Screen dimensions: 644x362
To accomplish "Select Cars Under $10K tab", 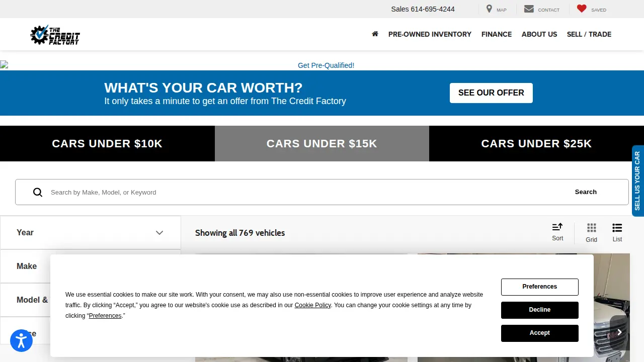I will 107,144.
